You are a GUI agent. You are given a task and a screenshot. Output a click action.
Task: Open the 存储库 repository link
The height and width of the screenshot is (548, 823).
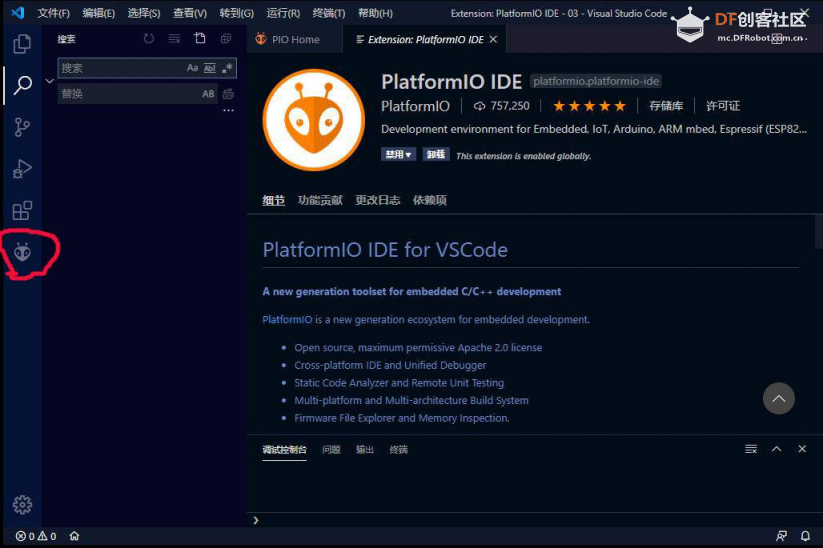pos(666,106)
